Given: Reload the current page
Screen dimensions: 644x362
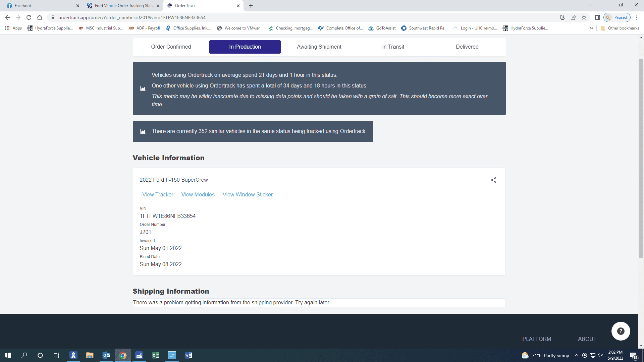Looking at the screenshot, I should pos(29,17).
